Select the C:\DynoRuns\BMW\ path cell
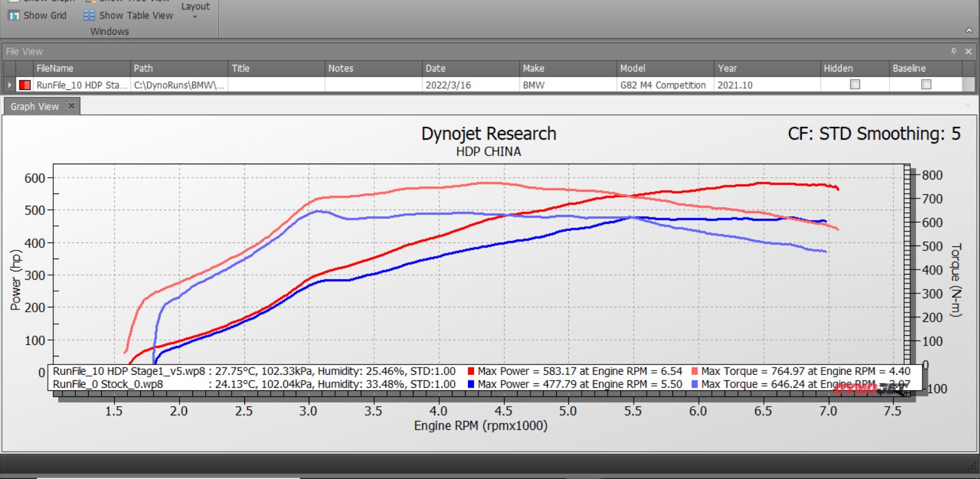The width and height of the screenshot is (980, 479). [x=179, y=85]
